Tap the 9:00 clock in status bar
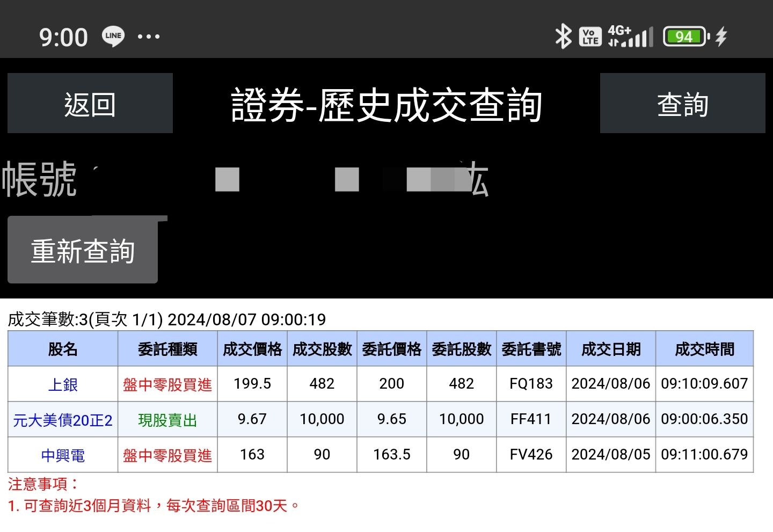Viewport: 773px width, 532px height. [63, 37]
